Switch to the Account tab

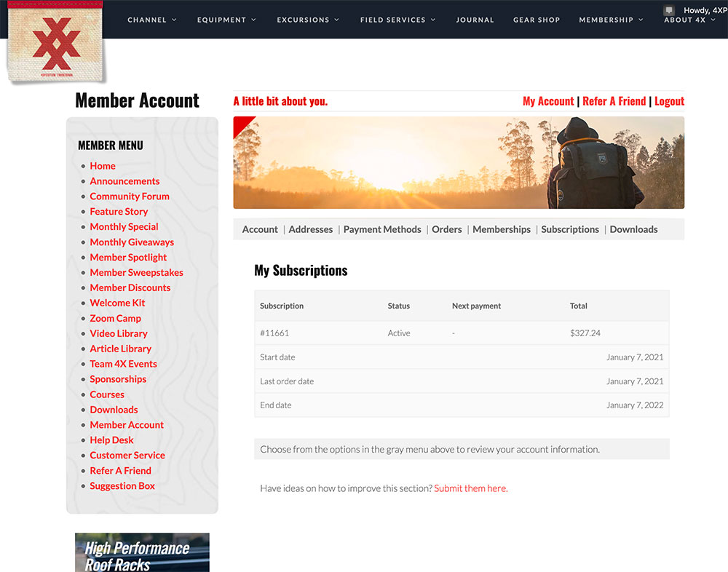click(260, 229)
